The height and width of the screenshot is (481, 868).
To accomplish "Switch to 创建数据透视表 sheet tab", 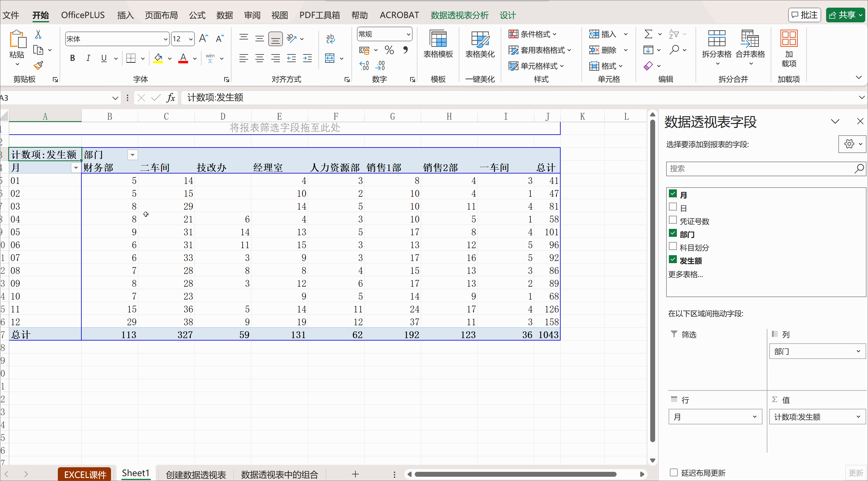I will click(196, 475).
